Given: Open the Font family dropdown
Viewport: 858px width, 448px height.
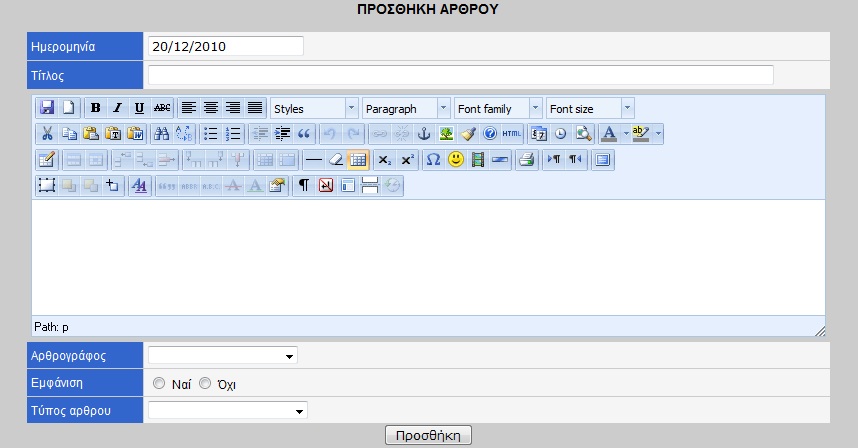Looking at the screenshot, I should click(498, 108).
